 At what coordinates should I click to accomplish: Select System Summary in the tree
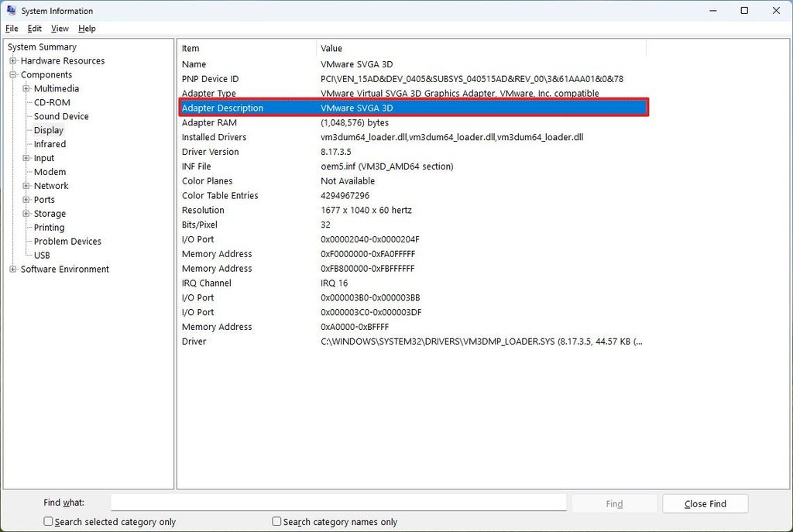coord(42,47)
